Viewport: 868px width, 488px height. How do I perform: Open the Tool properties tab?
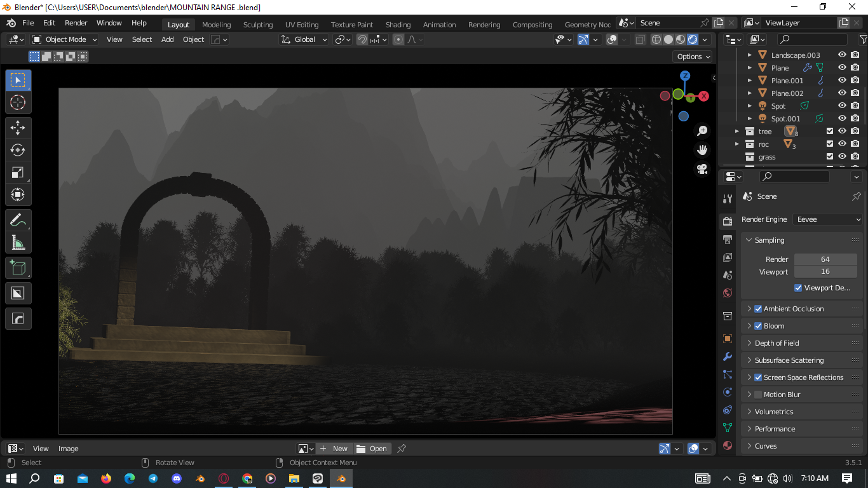728,199
